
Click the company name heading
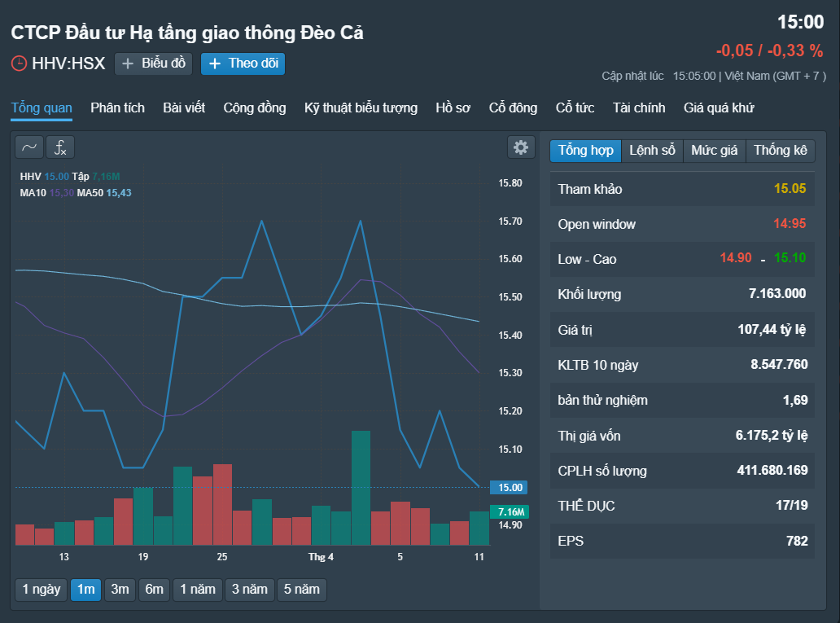187,33
